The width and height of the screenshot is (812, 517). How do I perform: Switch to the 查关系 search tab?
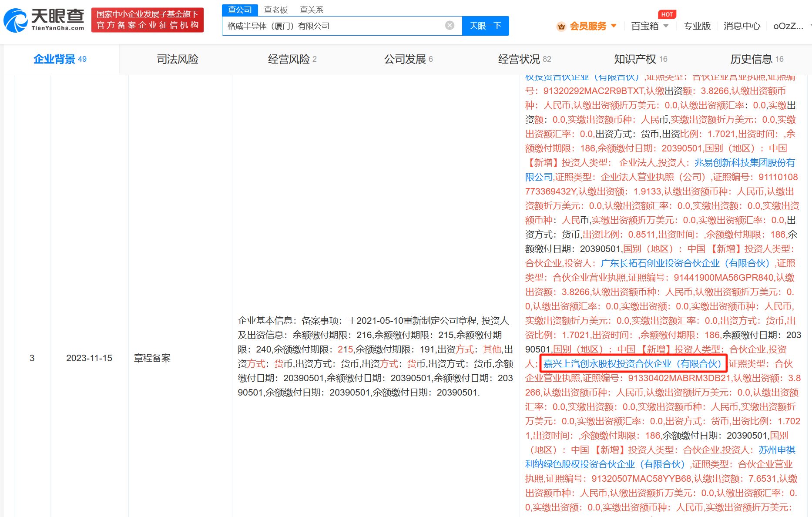311,10
